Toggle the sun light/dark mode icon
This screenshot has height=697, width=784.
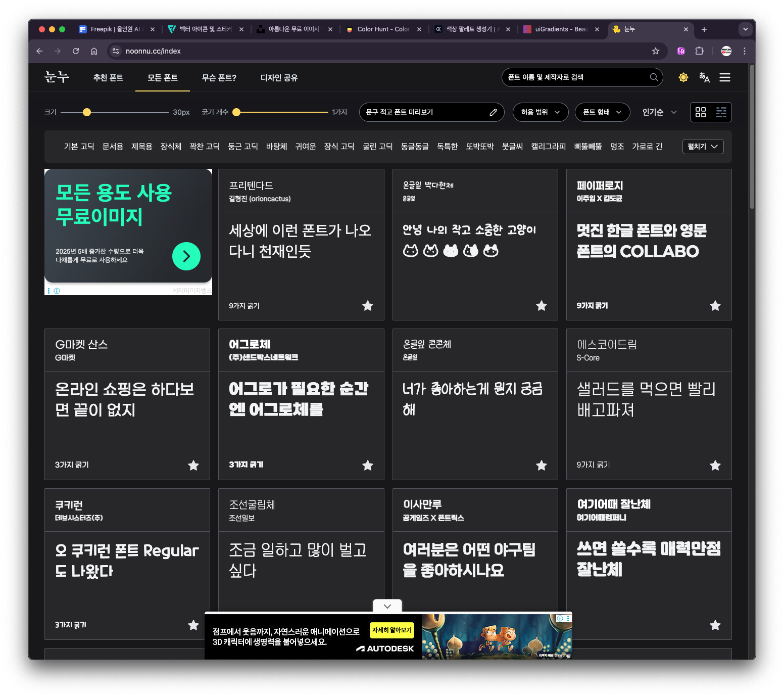683,77
